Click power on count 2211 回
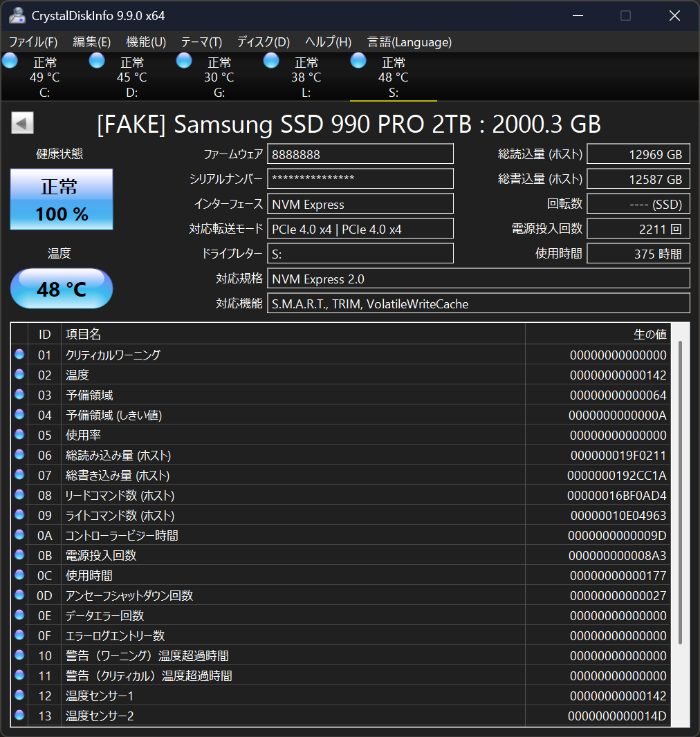This screenshot has width=700, height=737. pos(638,229)
